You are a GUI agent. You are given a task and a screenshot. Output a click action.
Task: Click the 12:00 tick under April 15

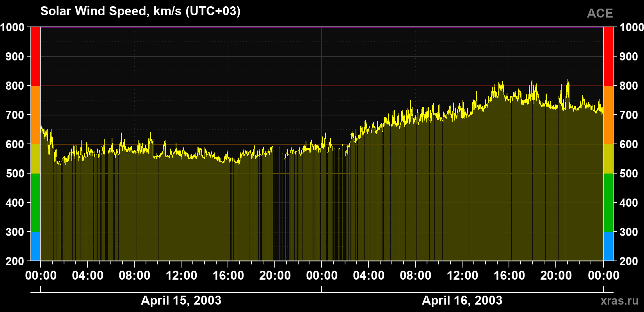[181, 275]
